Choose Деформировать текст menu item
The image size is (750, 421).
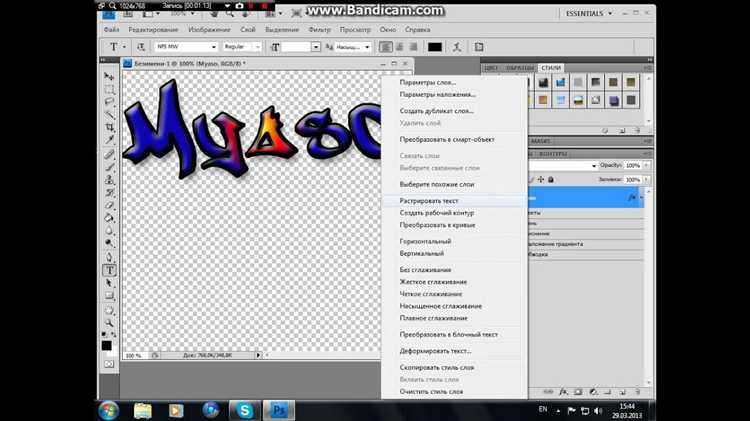pyautogui.click(x=435, y=351)
